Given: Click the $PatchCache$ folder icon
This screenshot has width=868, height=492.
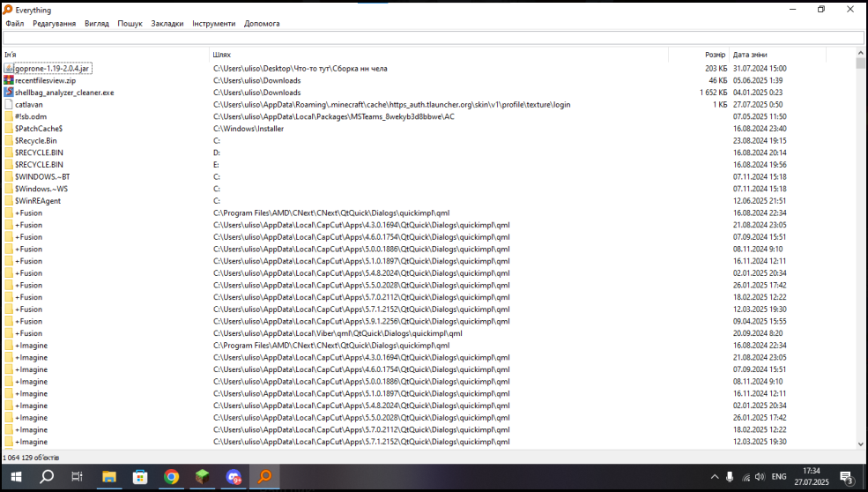Looking at the screenshot, I should coord(9,129).
